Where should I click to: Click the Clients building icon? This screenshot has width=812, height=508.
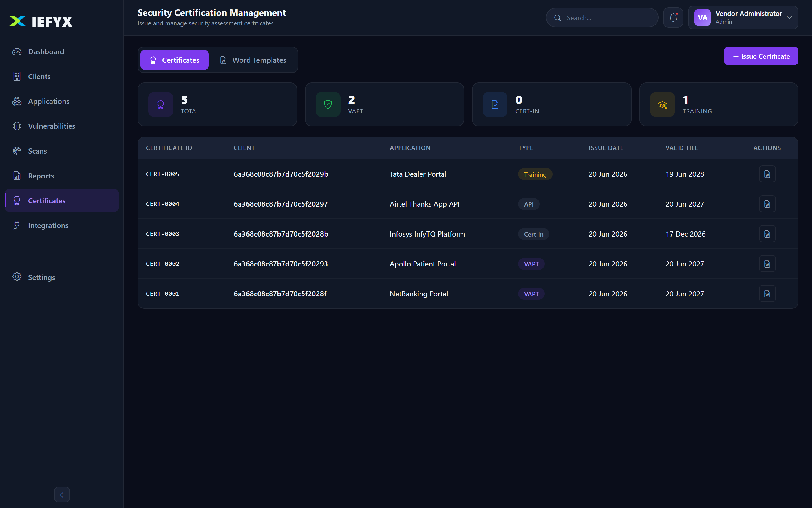pyautogui.click(x=17, y=76)
